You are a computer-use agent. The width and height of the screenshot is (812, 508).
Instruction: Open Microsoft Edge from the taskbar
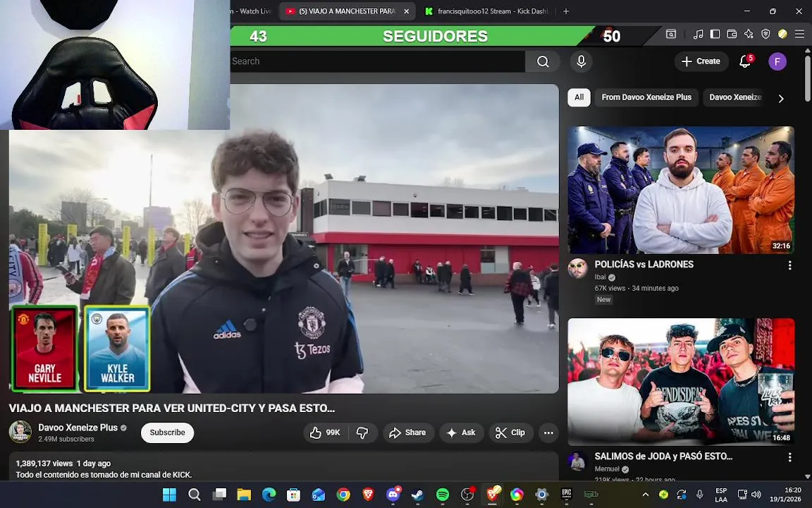pos(269,495)
